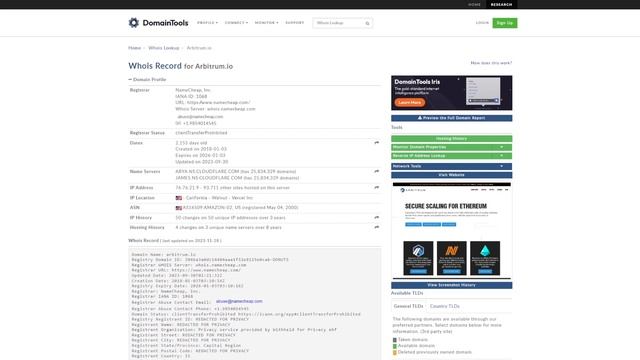Image resolution: width=640 pixels, height=360 pixels.
Task: Switch to the Country TLDs tab
Action: (x=444, y=306)
